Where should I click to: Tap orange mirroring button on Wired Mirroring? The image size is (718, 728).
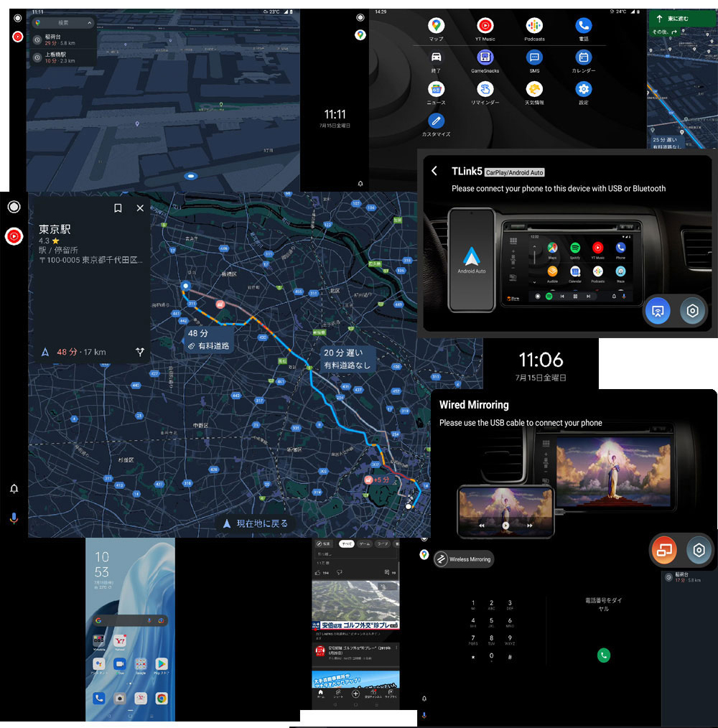pyautogui.click(x=664, y=550)
